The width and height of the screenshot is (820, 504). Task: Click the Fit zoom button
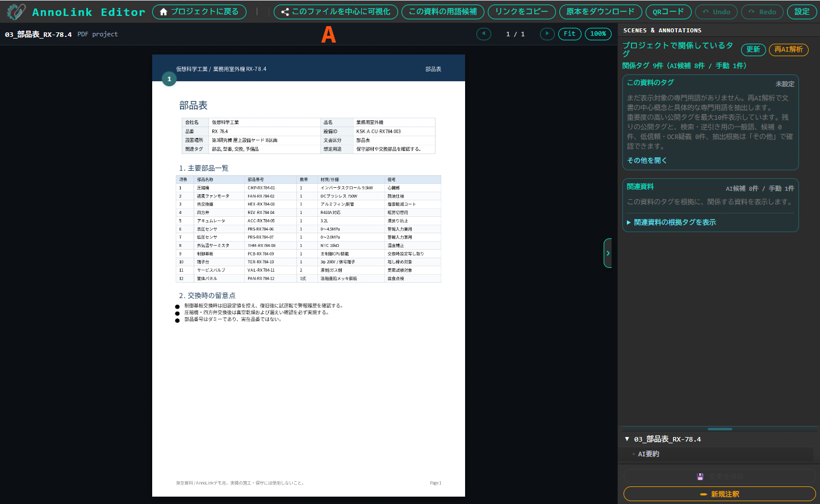(x=570, y=34)
